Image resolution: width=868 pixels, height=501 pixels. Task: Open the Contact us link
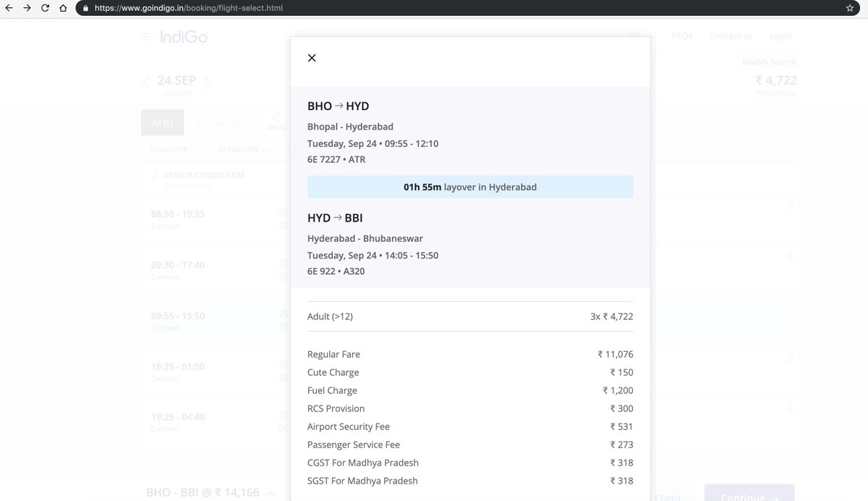731,35
